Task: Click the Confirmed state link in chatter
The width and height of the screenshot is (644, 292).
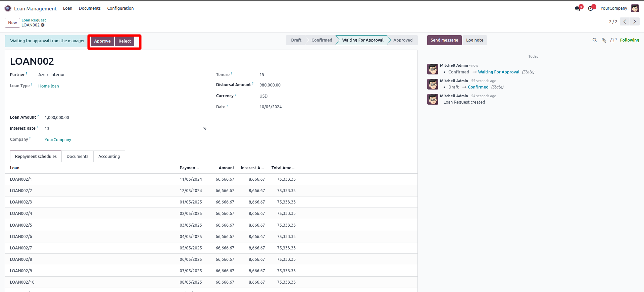Action: [478, 87]
